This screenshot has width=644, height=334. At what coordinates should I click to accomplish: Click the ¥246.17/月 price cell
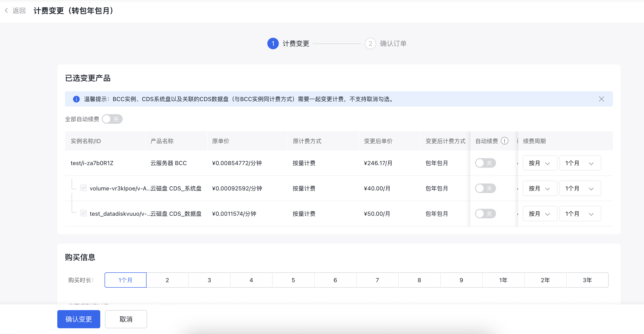coord(378,163)
